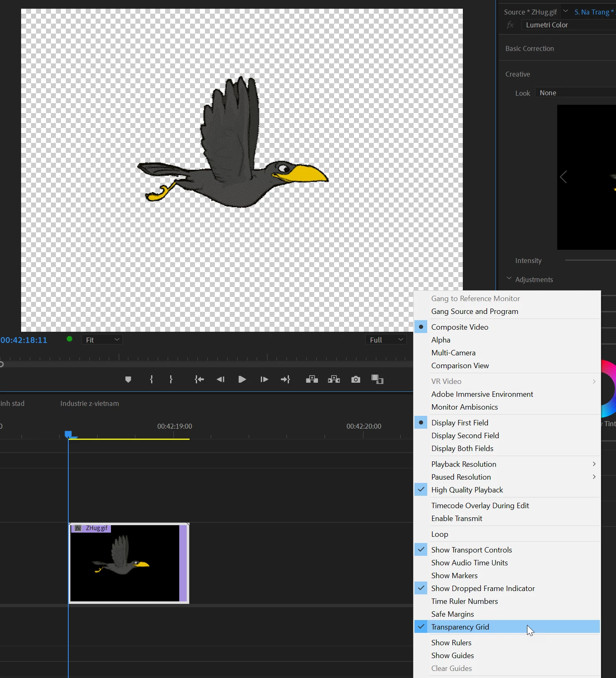Screen dimensions: 616x678
Task: Disable the Transparency Grid option
Action: point(460,627)
